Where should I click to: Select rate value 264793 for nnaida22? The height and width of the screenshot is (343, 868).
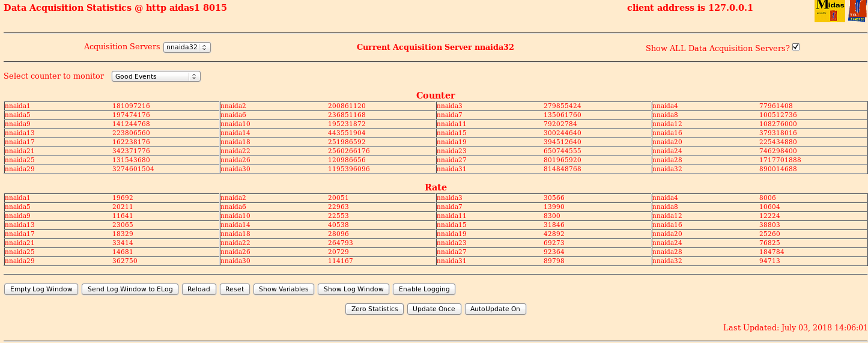[341, 243]
